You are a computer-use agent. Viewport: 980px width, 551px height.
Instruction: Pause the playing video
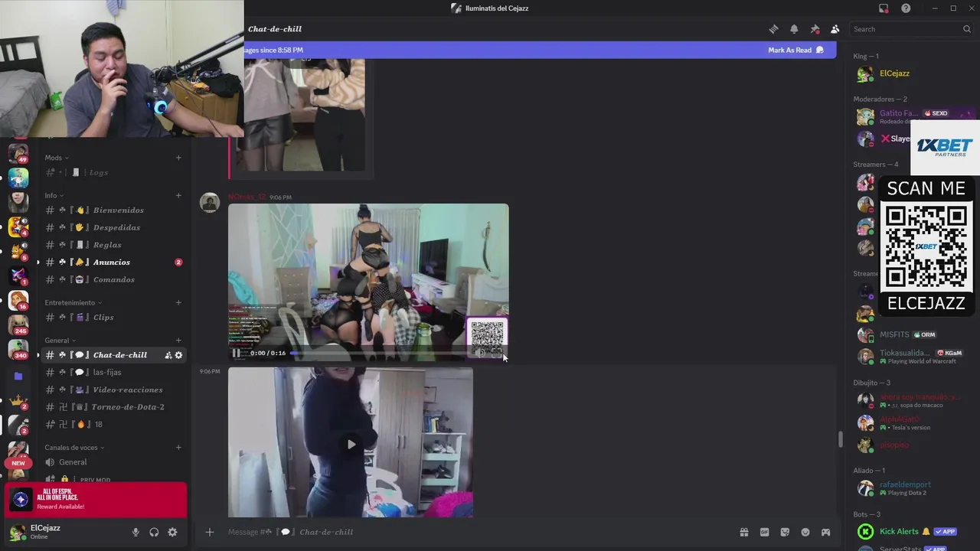point(236,353)
